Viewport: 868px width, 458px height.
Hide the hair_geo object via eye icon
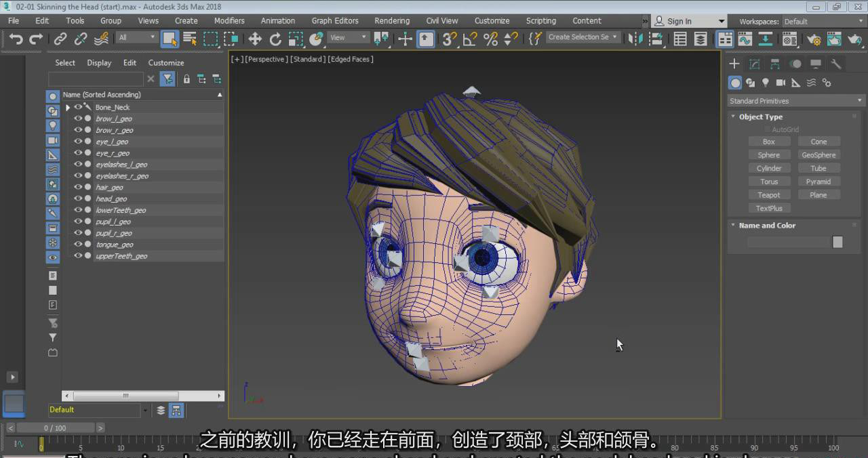pos(78,187)
